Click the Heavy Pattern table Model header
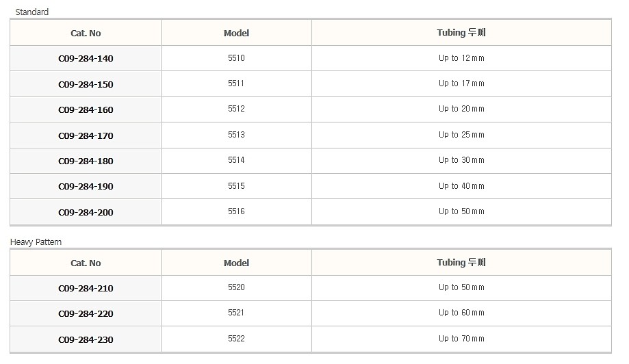This screenshot has height=364, width=629. (236, 263)
